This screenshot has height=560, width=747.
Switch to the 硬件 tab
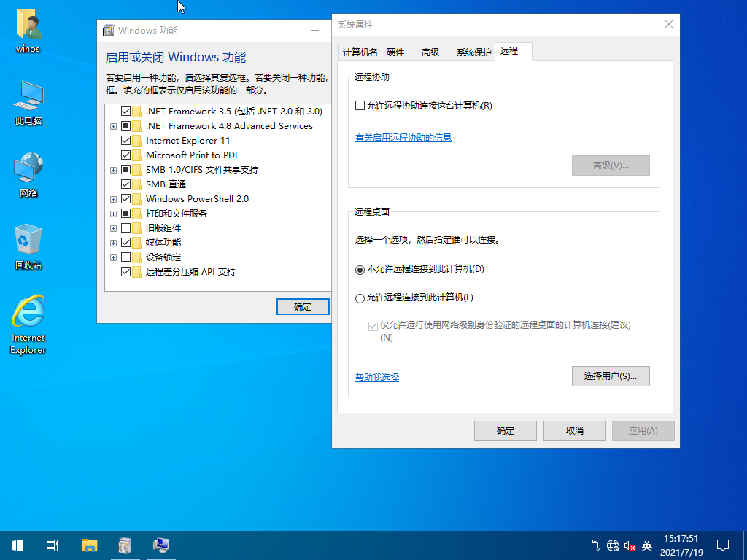click(399, 52)
